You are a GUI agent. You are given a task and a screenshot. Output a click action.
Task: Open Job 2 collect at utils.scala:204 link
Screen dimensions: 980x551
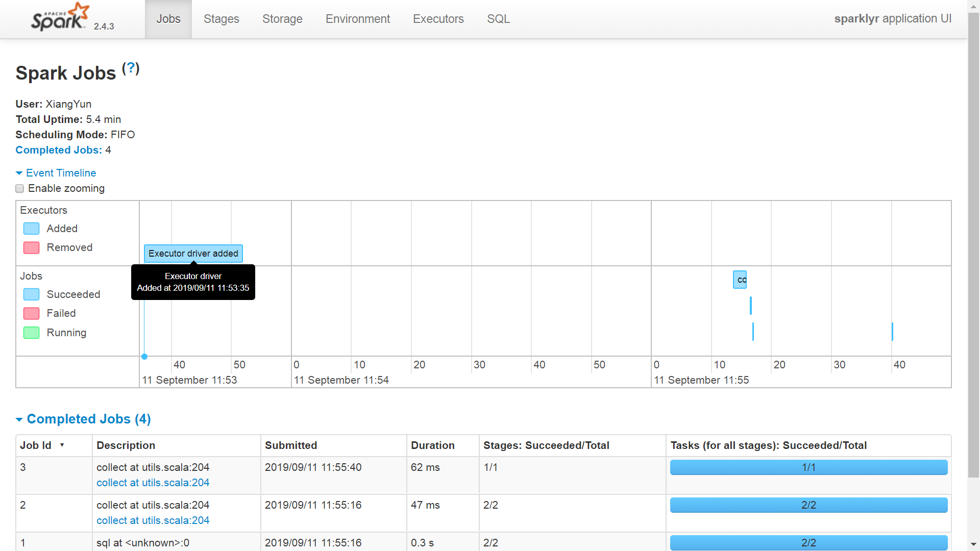153,521
